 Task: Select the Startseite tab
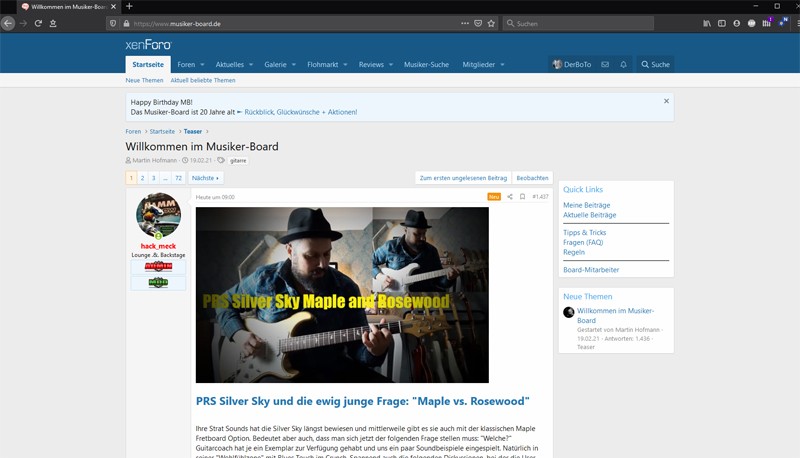(x=148, y=64)
